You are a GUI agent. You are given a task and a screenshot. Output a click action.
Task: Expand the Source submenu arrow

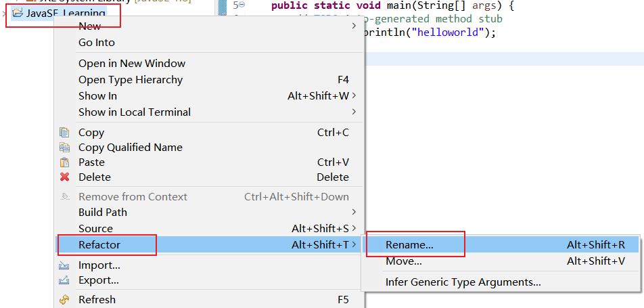point(354,228)
